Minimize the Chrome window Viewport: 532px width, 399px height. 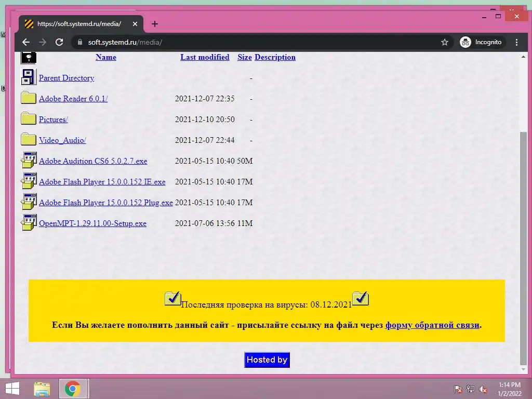[484, 17]
